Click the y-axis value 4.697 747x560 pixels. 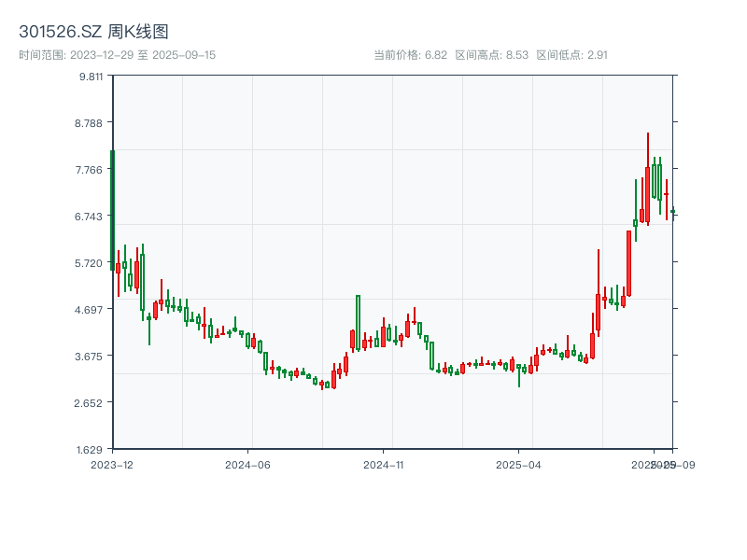[x=89, y=310]
